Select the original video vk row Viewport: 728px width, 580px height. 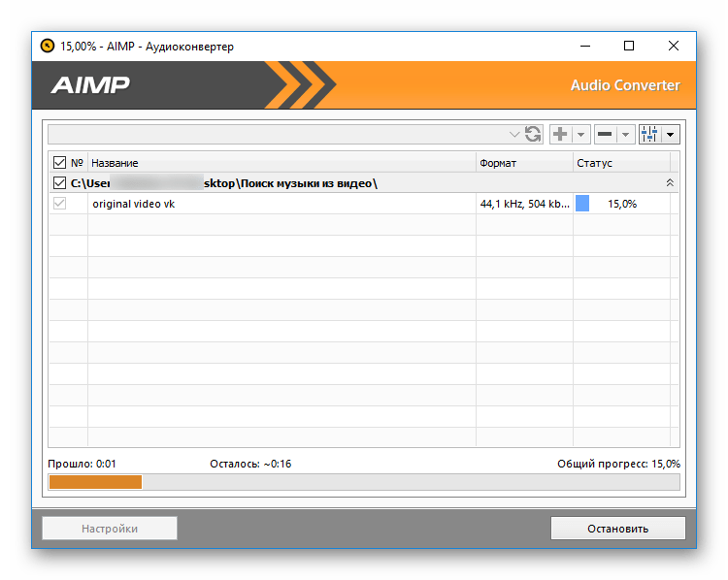coord(364,204)
